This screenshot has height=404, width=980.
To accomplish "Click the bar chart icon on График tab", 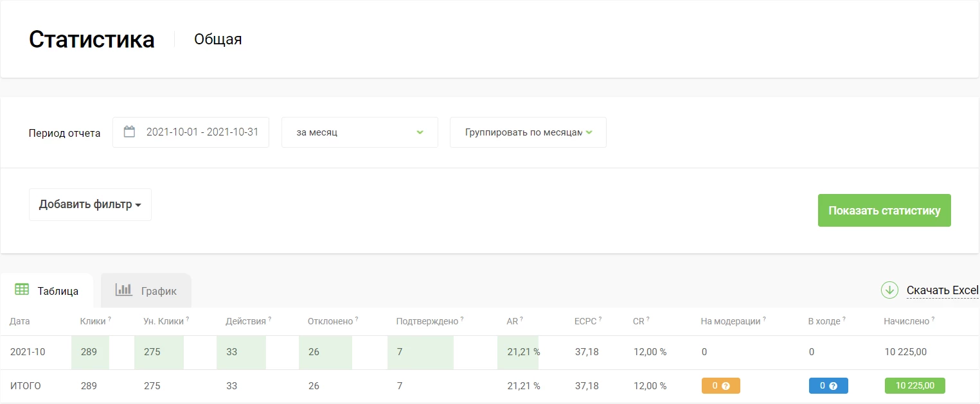I will tap(123, 290).
